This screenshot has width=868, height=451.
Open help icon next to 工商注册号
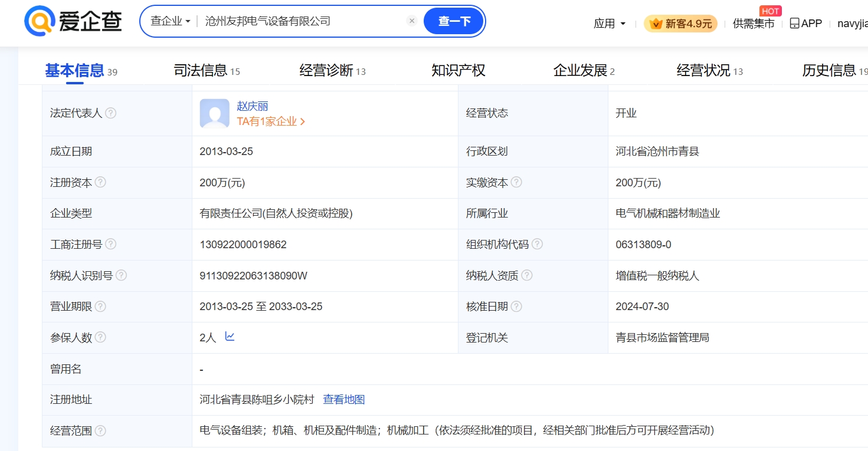coord(110,244)
